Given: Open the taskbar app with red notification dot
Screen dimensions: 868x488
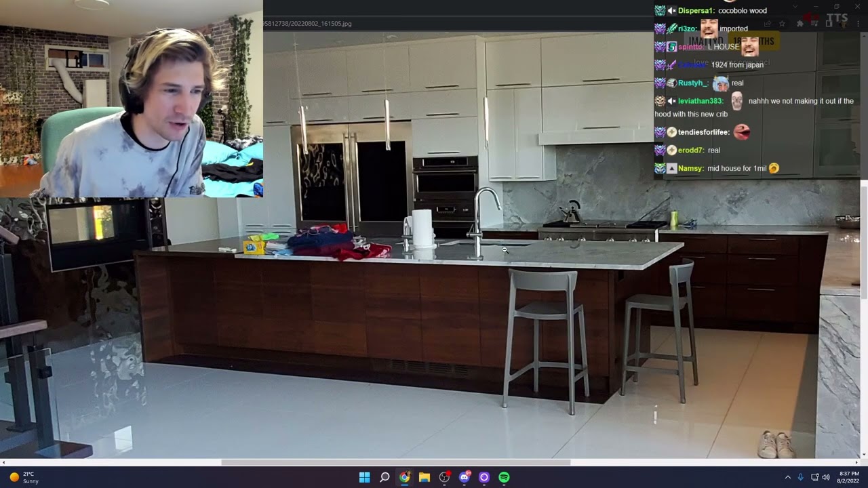Looking at the screenshot, I should point(445,477).
